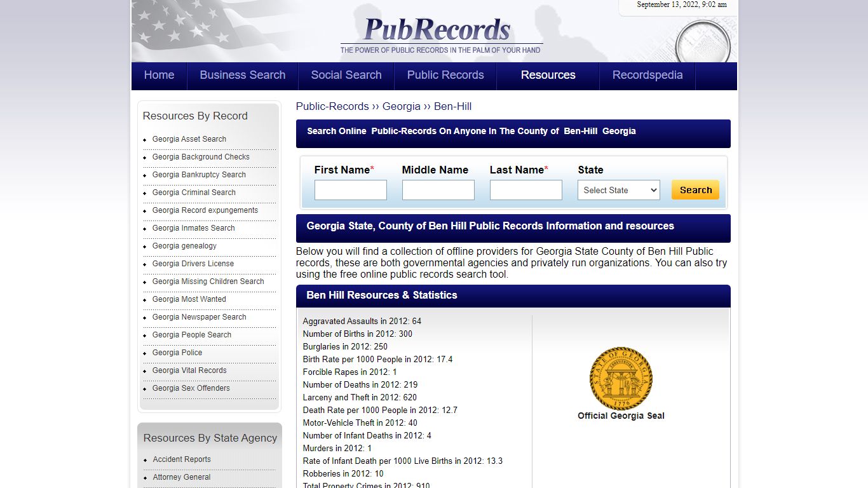Click 'Motor-Vehicle Theft in 2012: 40'
This screenshot has height=488, width=868.
(360, 423)
